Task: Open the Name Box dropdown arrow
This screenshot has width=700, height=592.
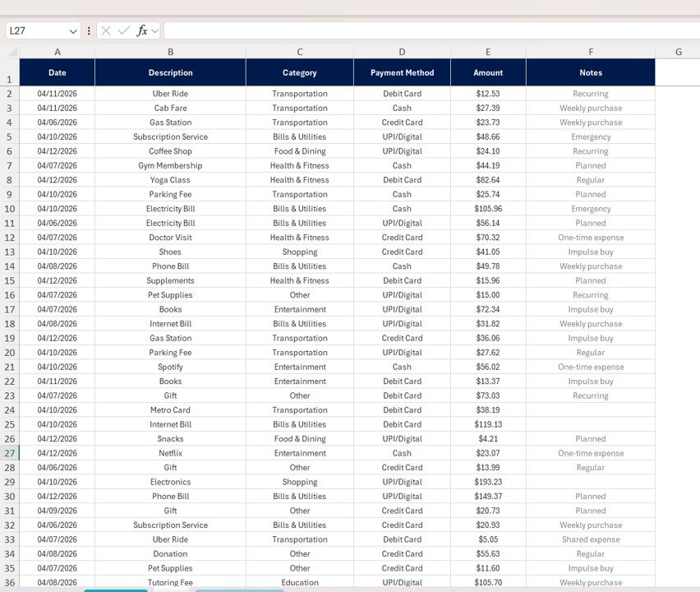Action: click(x=73, y=31)
